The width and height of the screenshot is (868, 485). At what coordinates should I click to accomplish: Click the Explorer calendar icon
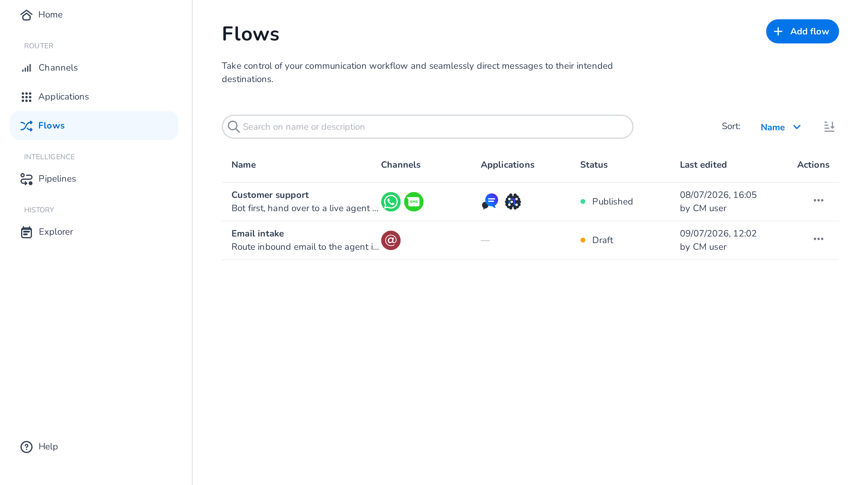click(26, 232)
